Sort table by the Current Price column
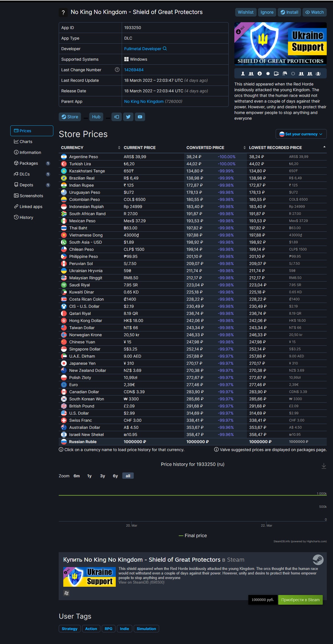 tap(153, 148)
